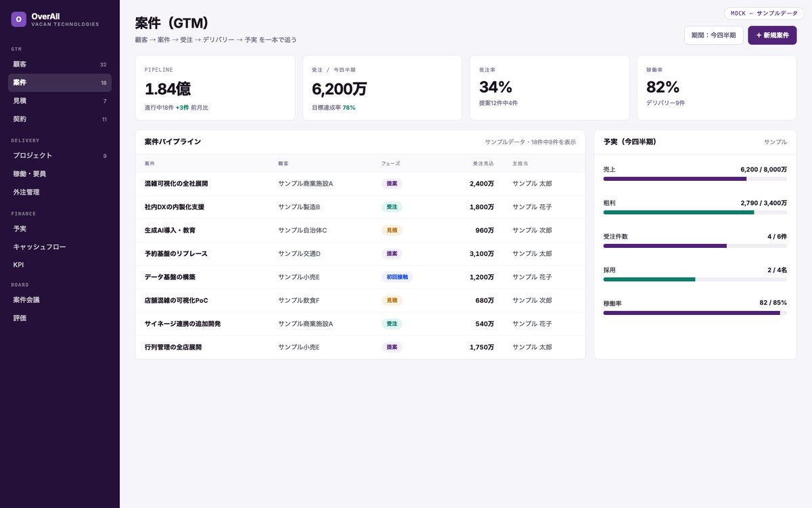The image size is (812, 508).
Task: Click the OverAll logo icon
Action: pyautogui.click(x=18, y=19)
